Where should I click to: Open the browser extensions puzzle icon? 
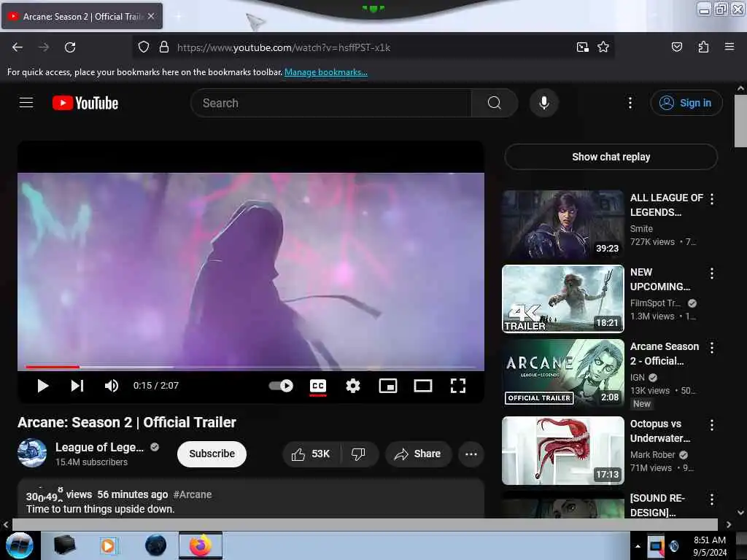[x=703, y=47]
